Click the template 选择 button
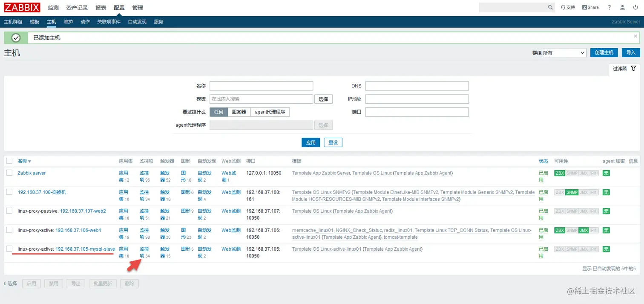 pyautogui.click(x=323, y=99)
